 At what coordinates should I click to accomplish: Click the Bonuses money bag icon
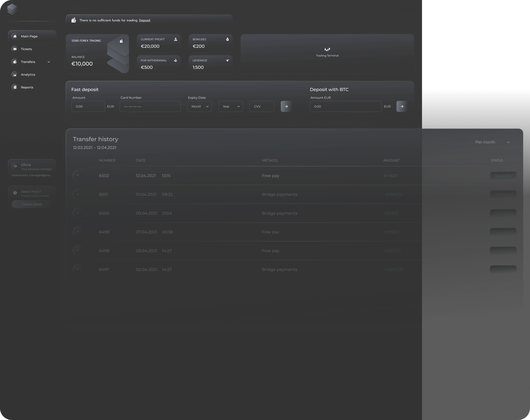pos(227,39)
